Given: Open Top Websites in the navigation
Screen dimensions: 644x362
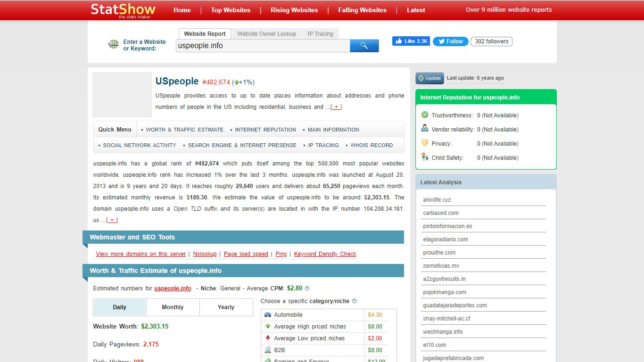Looking at the screenshot, I should pyautogui.click(x=231, y=10).
